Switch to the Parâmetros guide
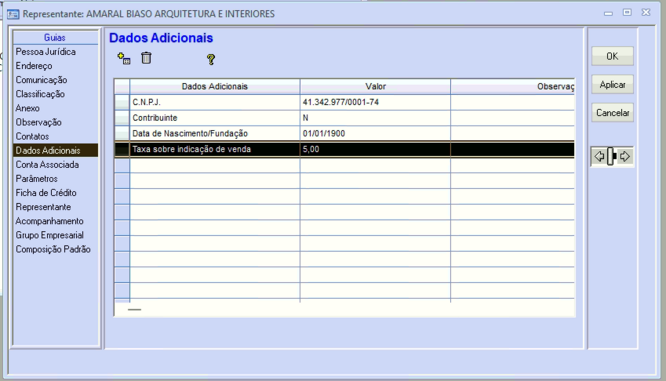Image resolution: width=666 pixels, height=381 pixels. [37, 178]
